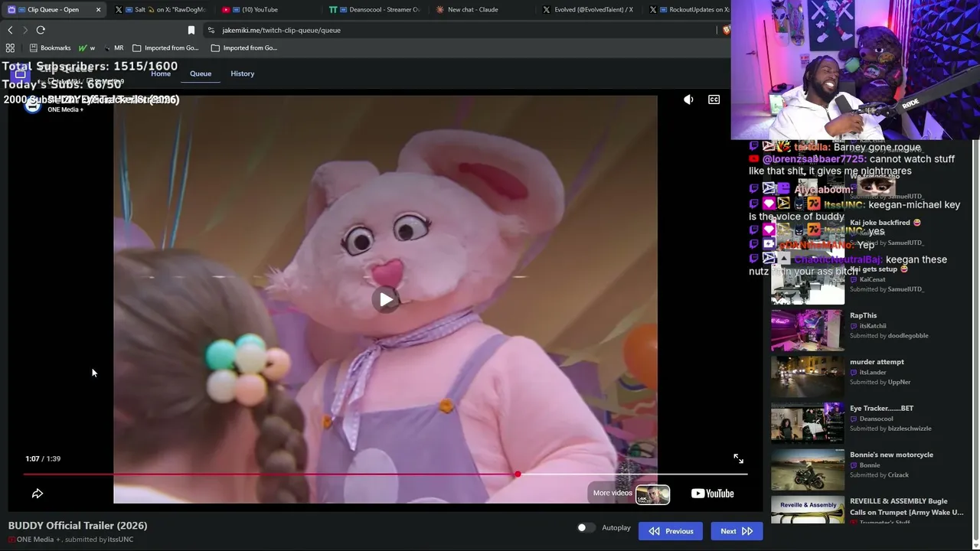The height and width of the screenshot is (551, 980).
Task: Select the 'Bonnie's new motorcycle' clip thumbnail
Action: [x=808, y=469]
